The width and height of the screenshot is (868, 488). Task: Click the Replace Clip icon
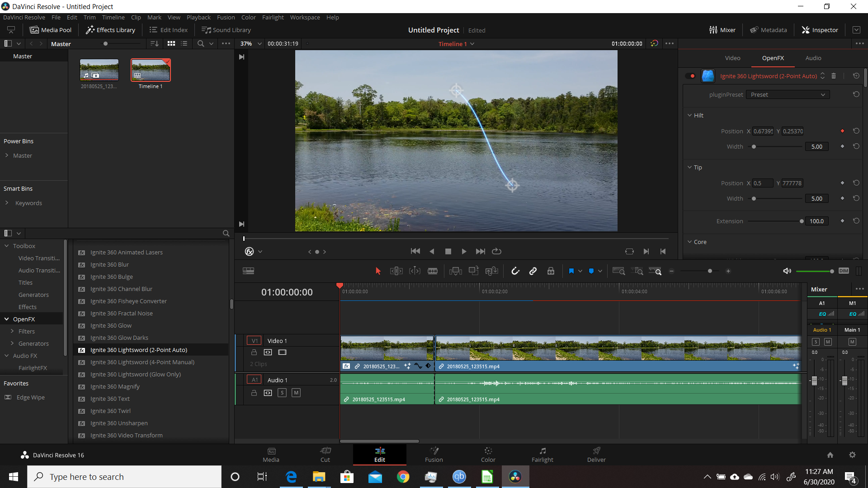coord(491,271)
